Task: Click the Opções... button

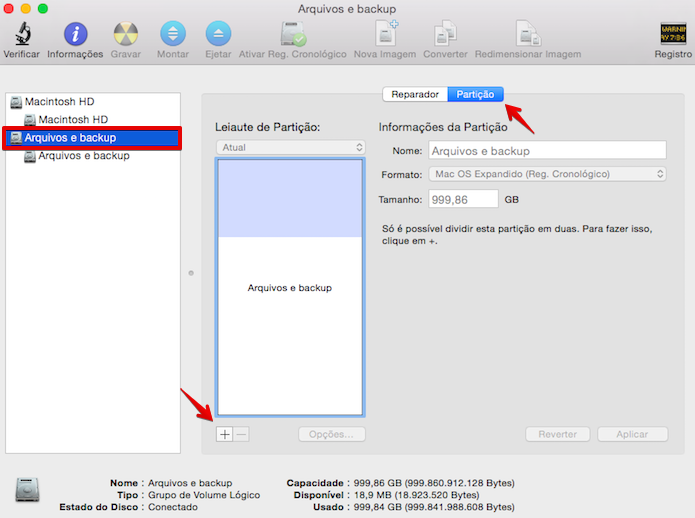Action: (x=332, y=434)
